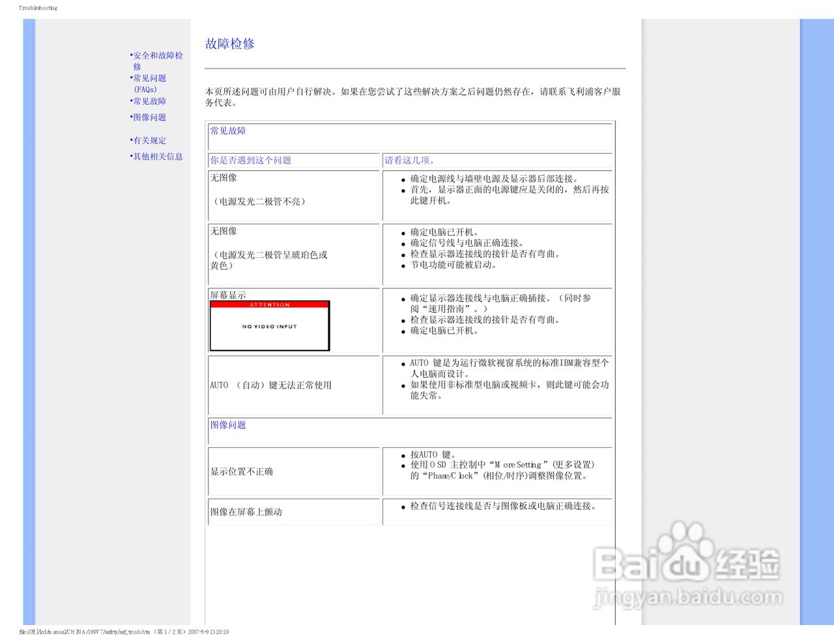Image resolution: width=834 pixels, height=644 pixels.
Task: Click the 常见故障 table section heading
Action: (228, 131)
